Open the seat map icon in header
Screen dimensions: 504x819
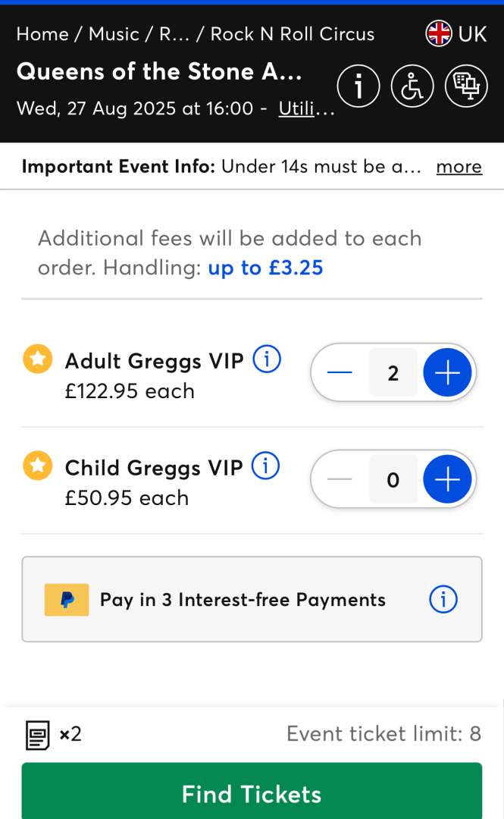tap(465, 86)
